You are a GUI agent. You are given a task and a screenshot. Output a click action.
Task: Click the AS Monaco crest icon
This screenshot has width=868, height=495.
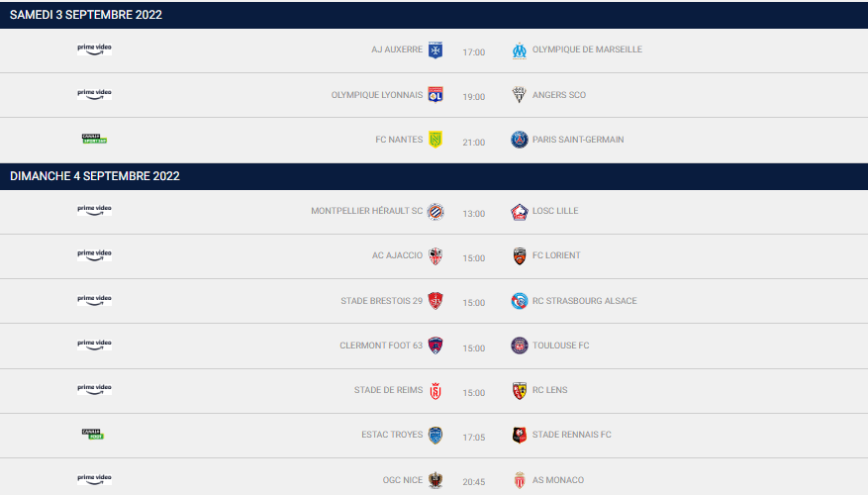[x=520, y=480]
